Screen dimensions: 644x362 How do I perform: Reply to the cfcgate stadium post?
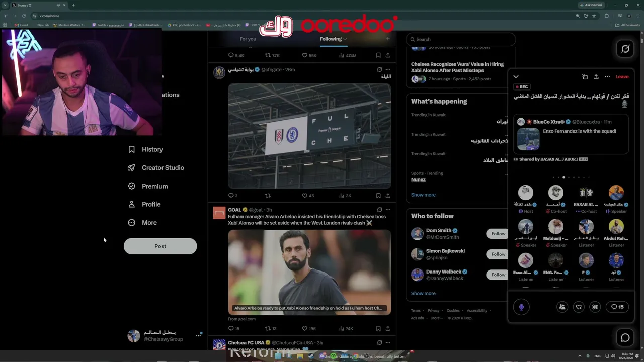point(232,196)
